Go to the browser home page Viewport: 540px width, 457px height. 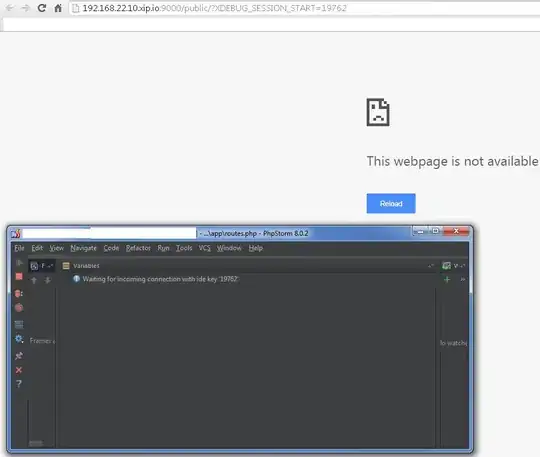point(58,8)
